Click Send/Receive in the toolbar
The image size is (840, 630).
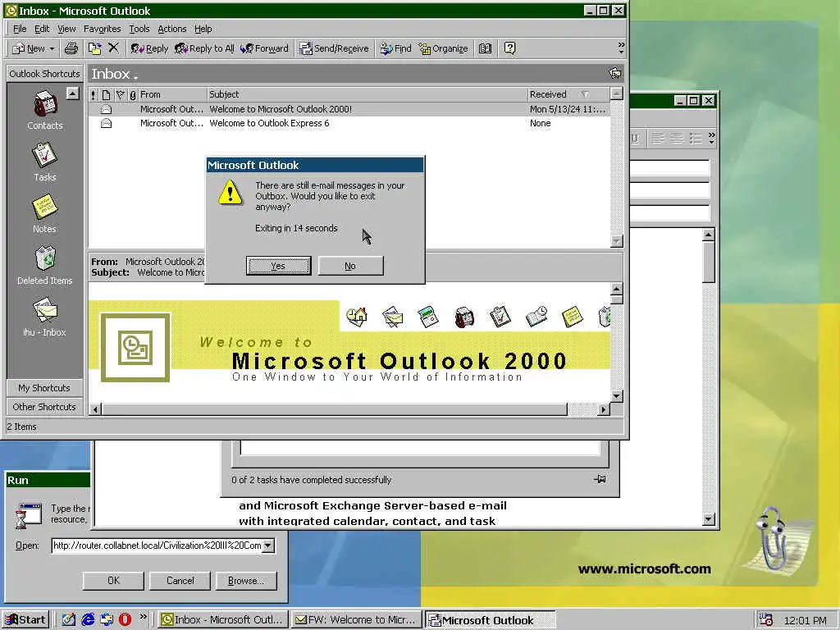pos(335,48)
